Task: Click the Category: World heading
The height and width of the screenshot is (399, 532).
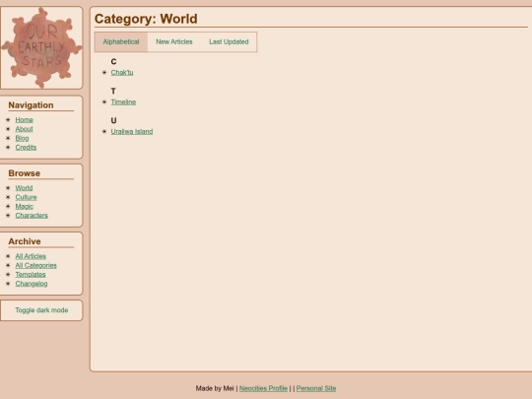Action: (x=146, y=19)
